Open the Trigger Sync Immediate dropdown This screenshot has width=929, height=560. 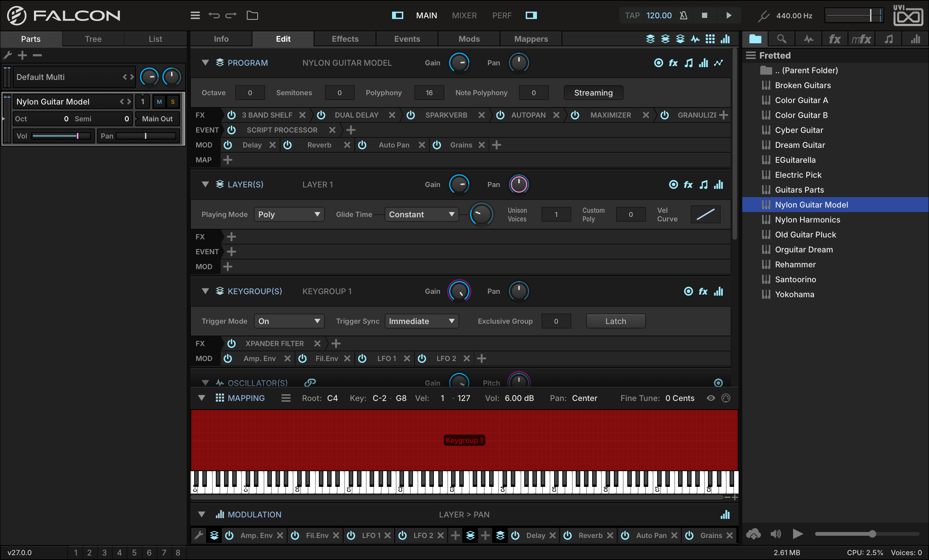coord(422,321)
